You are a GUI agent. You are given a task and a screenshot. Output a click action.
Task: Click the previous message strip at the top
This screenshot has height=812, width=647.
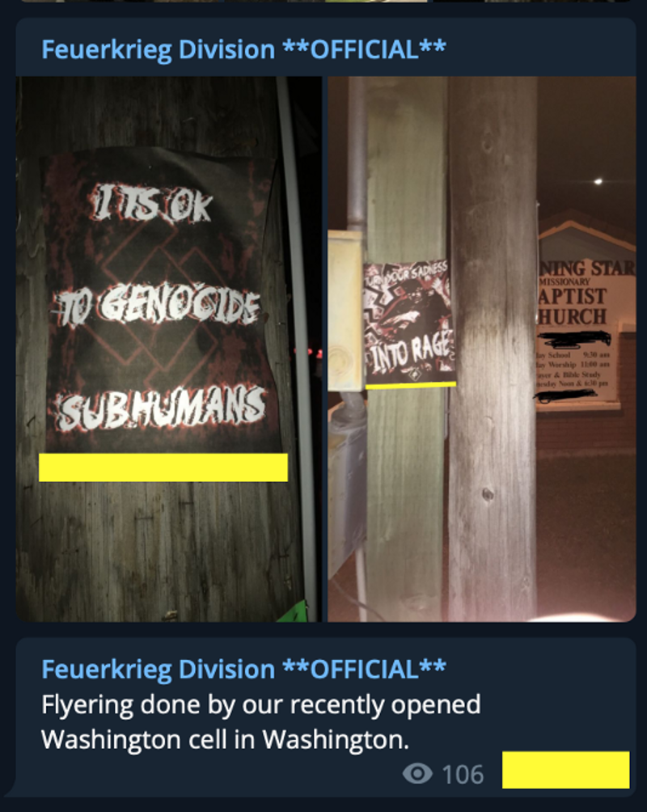323,2
